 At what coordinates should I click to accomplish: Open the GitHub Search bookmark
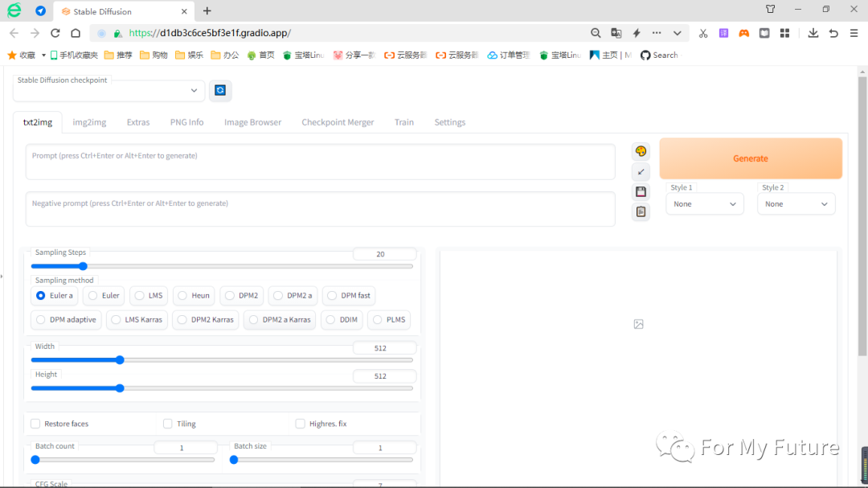[x=659, y=55]
